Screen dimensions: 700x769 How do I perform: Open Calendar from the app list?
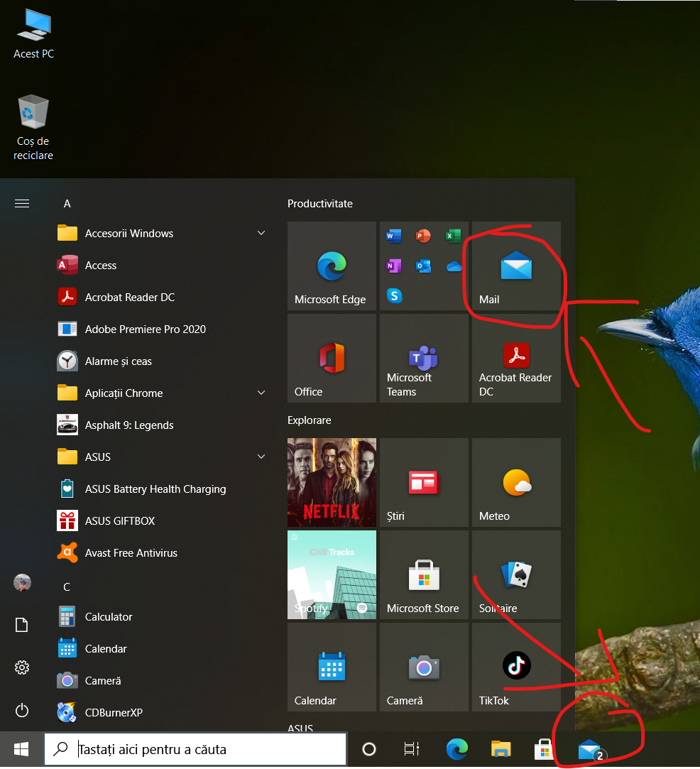pos(162,649)
